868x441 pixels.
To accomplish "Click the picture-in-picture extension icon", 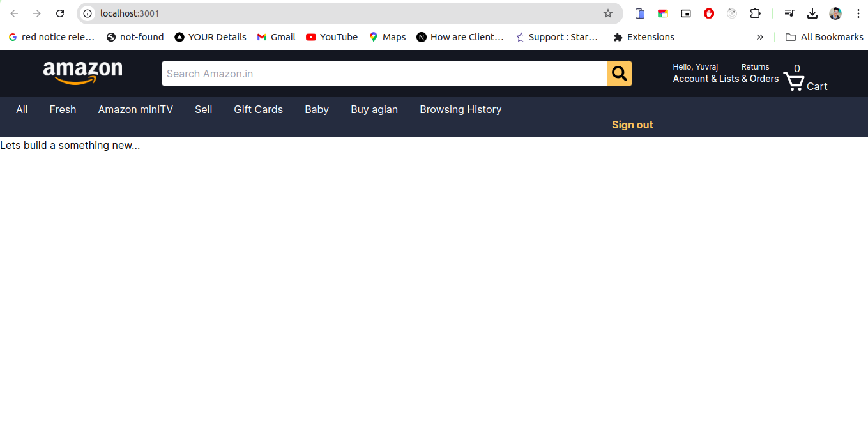I will click(x=685, y=13).
